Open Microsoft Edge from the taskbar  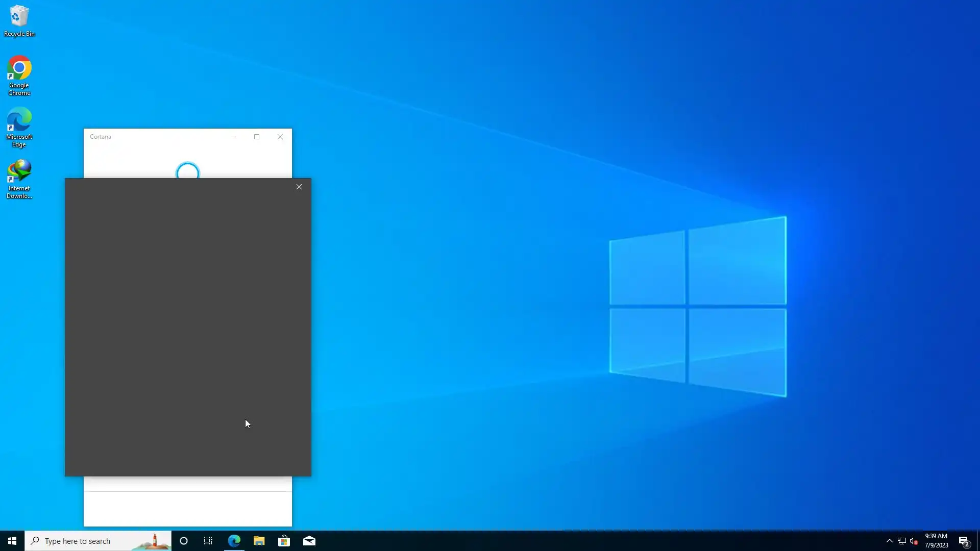(234, 541)
